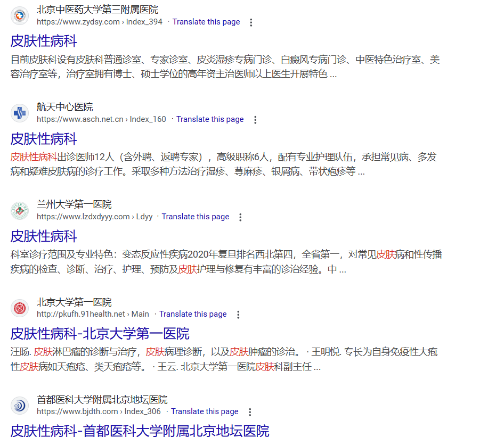504x437 pixels.
Task: Click the 兰州大学第一医院 favicon
Action: click(x=20, y=211)
